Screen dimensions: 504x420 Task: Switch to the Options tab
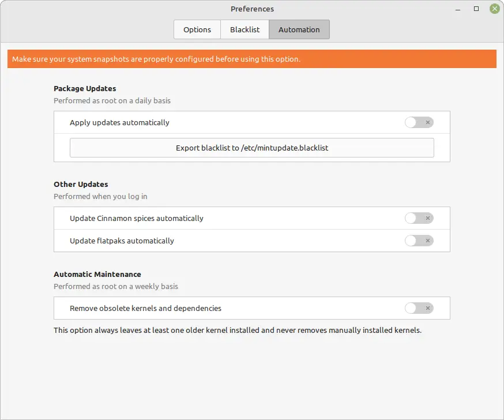pos(197,29)
